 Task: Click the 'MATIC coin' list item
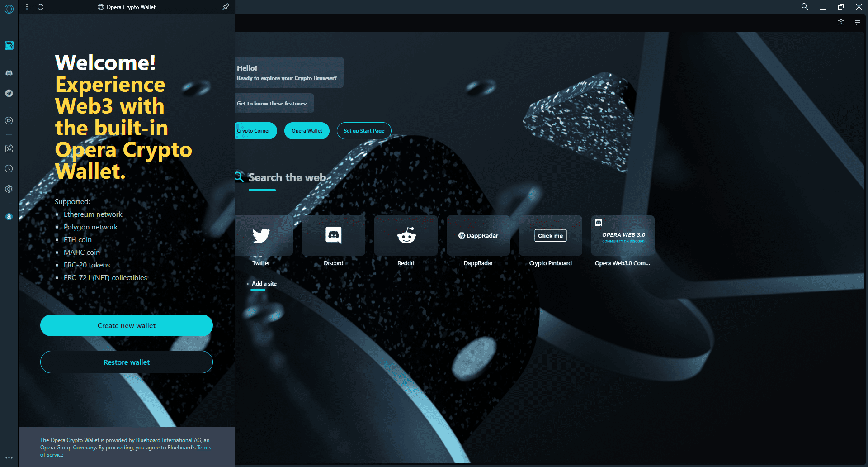pos(82,252)
